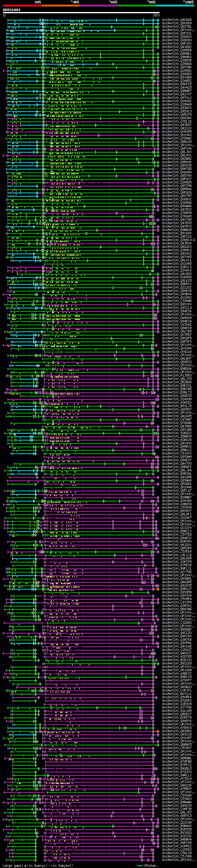
Task: Choose the UniRef100_Q9M6R7 subject
Action: 177,91
